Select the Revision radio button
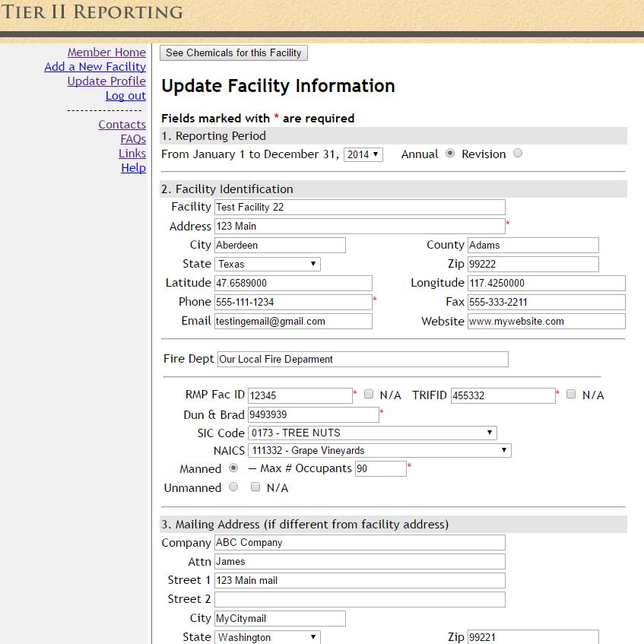 click(x=516, y=154)
